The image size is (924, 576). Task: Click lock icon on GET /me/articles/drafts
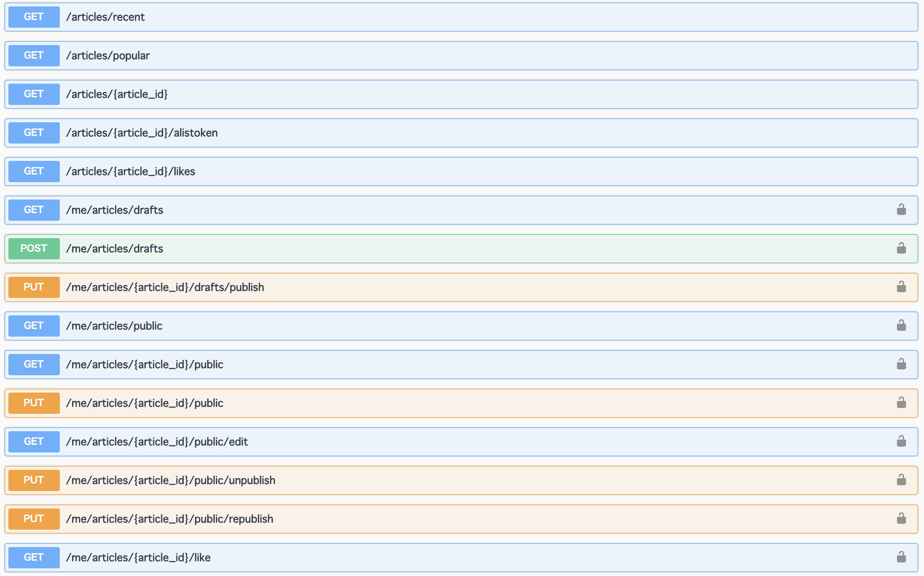click(x=901, y=209)
